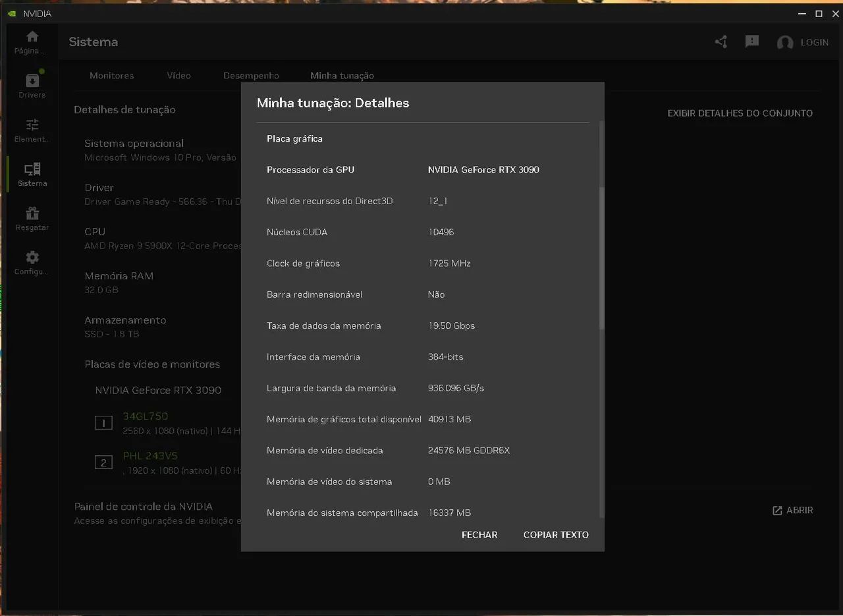Click the 24576 MB GDDR6X value

click(469, 451)
